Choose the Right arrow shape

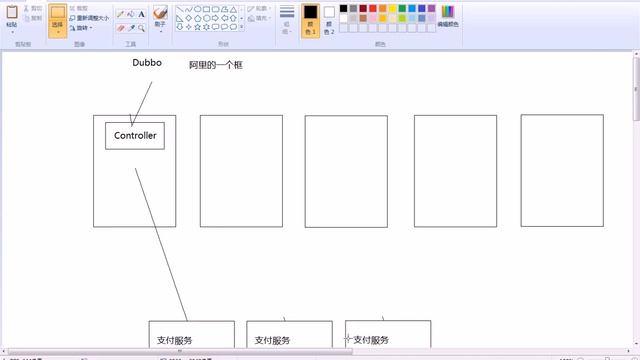point(216,18)
